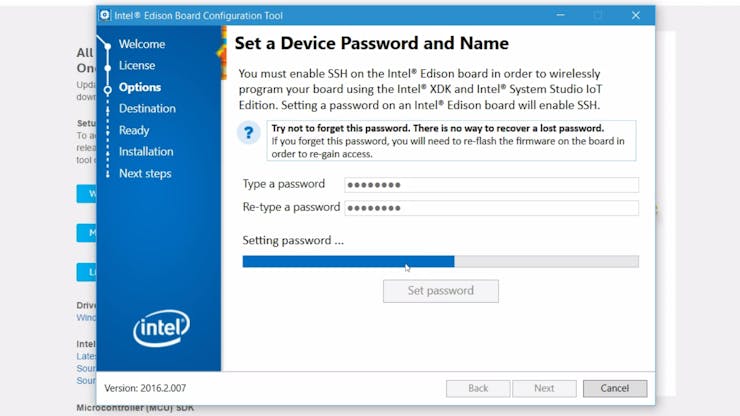Viewport: 740px width, 416px height.
Task: Click the Setting password progress bar
Action: pyautogui.click(x=441, y=262)
